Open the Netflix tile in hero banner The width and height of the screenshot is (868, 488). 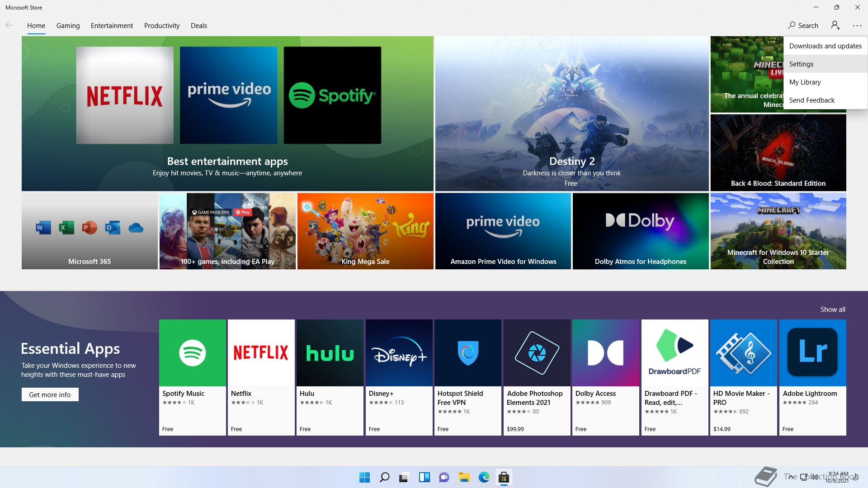pyautogui.click(x=125, y=95)
